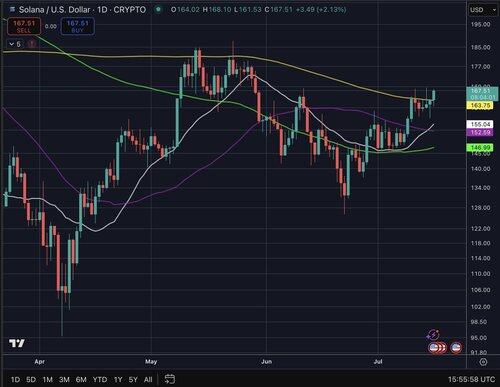500x387 pixels.
Task: Click the open value O164.02
Action: click(185, 10)
